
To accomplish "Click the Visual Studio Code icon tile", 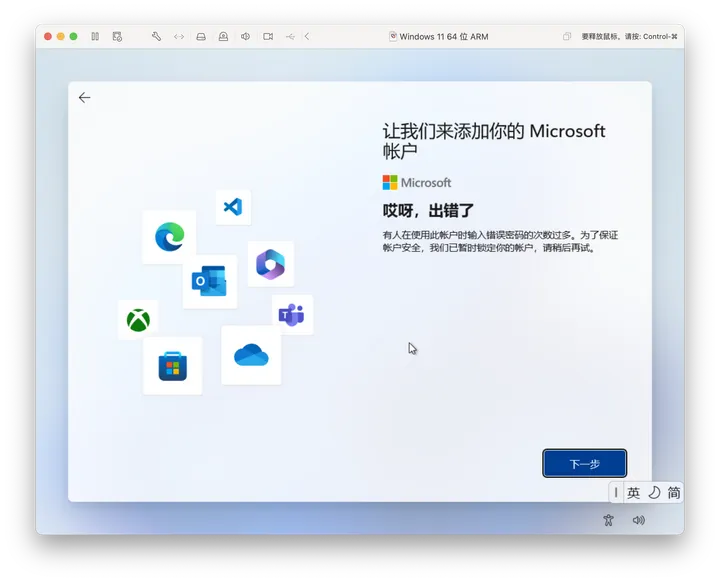I will [x=233, y=207].
